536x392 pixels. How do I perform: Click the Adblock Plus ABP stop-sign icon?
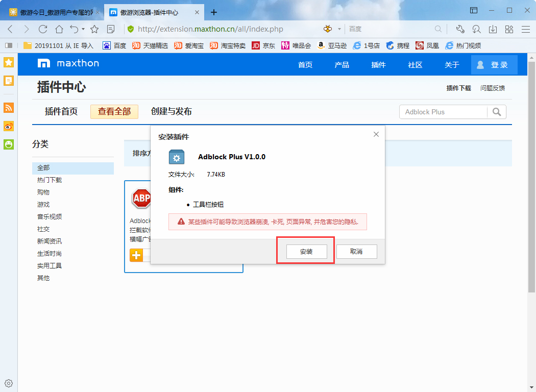tap(141, 199)
